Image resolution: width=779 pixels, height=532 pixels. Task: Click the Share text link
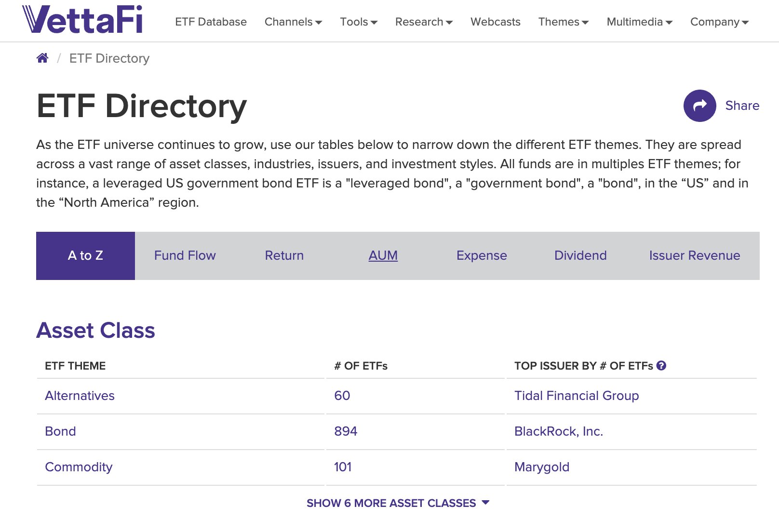click(x=742, y=106)
